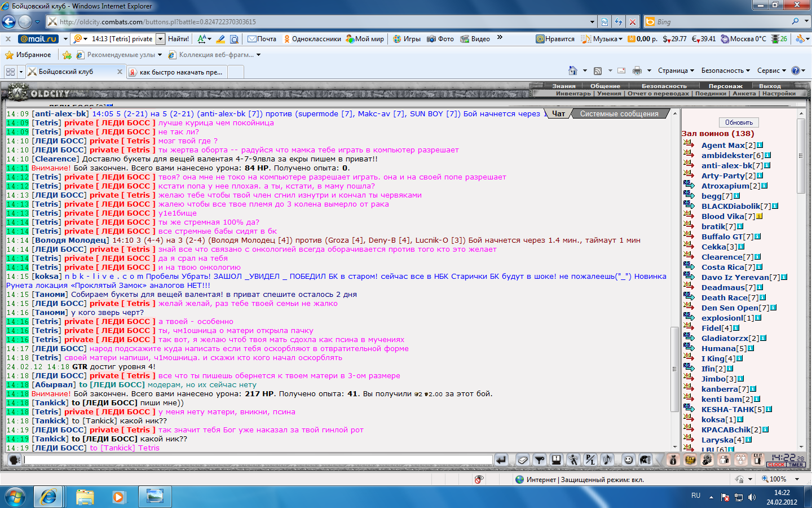Click the money bag icon
The height and width of the screenshot is (508, 812).
click(672, 460)
